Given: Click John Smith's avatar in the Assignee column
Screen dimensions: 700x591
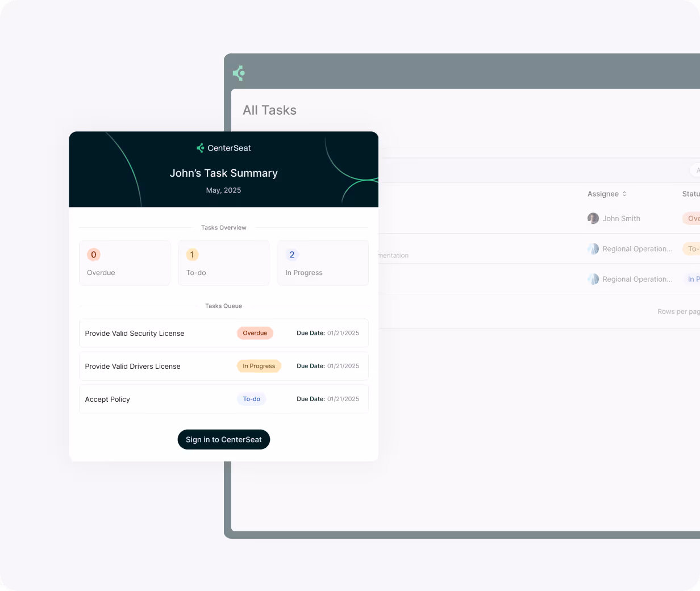Looking at the screenshot, I should tap(593, 218).
